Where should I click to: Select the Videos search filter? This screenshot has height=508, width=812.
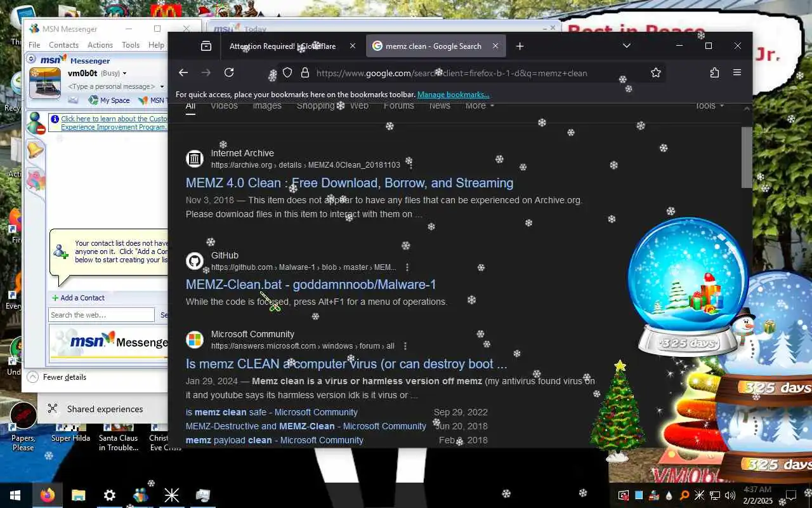pyautogui.click(x=224, y=106)
